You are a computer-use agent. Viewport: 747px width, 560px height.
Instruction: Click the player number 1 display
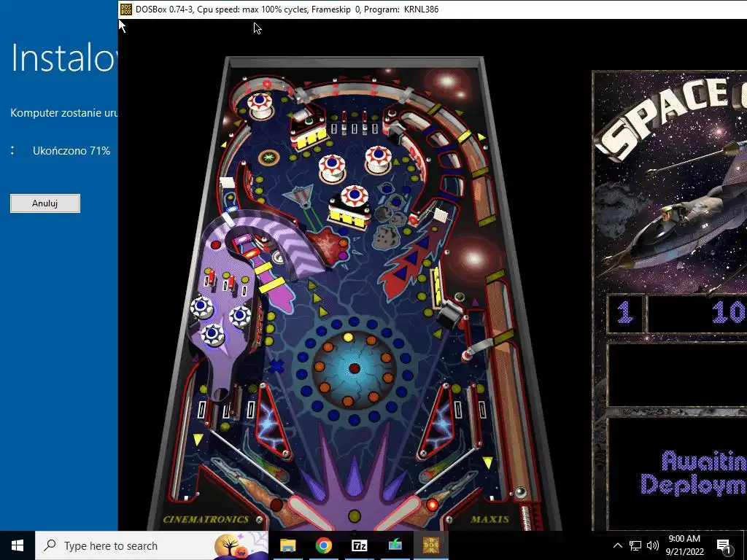pos(625,314)
